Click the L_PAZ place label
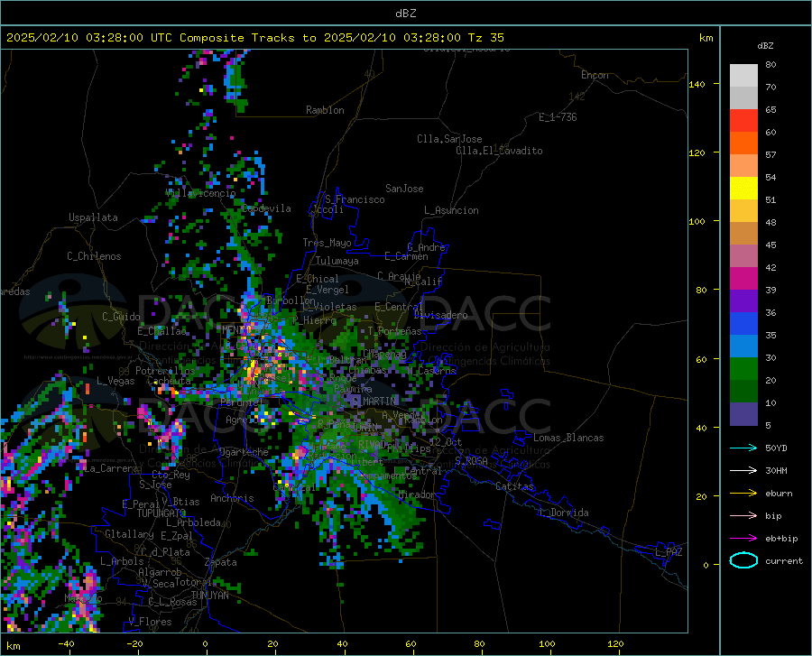The height and width of the screenshot is (656, 812). pyautogui.click(x=669, y=552)
